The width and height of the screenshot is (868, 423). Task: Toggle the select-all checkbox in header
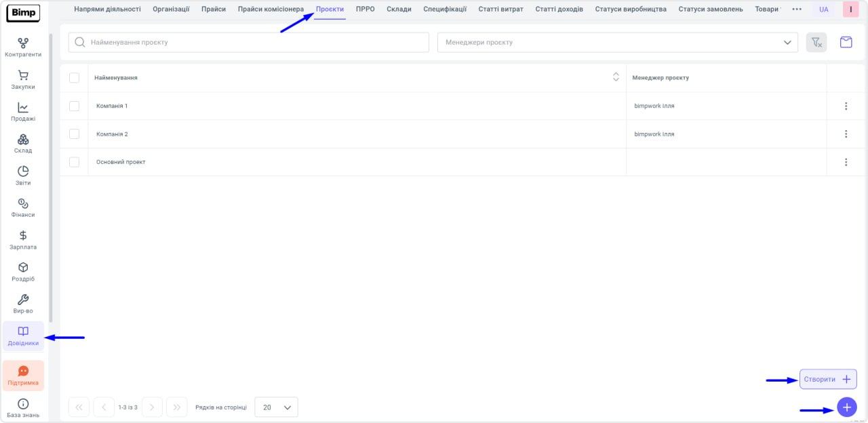point(75,78)
